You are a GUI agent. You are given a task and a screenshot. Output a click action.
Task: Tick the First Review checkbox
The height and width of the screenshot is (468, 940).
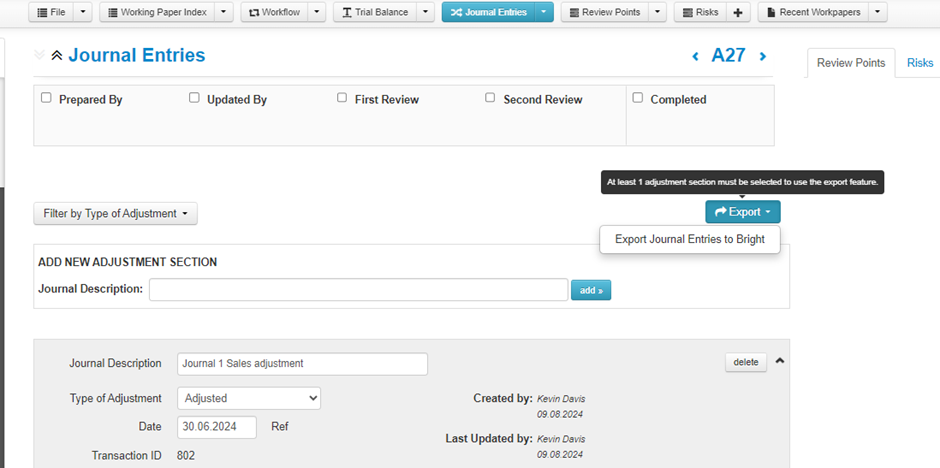point(342,98)
